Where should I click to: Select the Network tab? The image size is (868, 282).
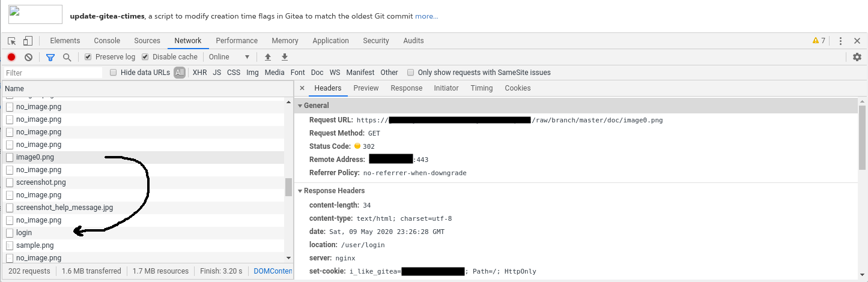pyautogui.click(x=188, y=41)
